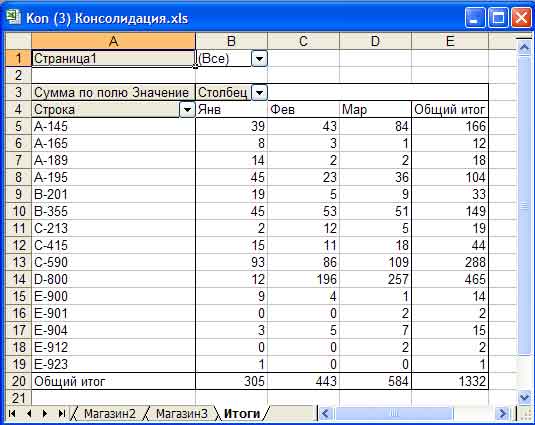Click the horizontal scrollbar thumb

pos(394,414)
